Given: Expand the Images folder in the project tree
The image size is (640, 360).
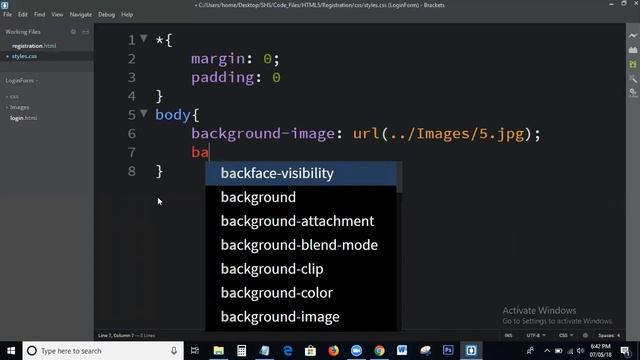Looking at the screenshot, I should pyautogui.click(x=17, y=107).
